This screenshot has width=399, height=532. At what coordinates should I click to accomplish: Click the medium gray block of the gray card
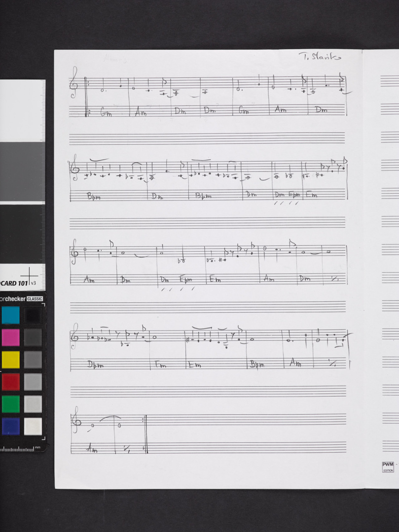click(22, 171)
